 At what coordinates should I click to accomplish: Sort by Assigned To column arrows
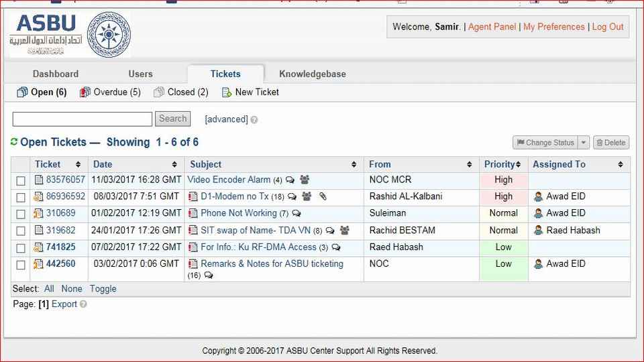point(620,164)
